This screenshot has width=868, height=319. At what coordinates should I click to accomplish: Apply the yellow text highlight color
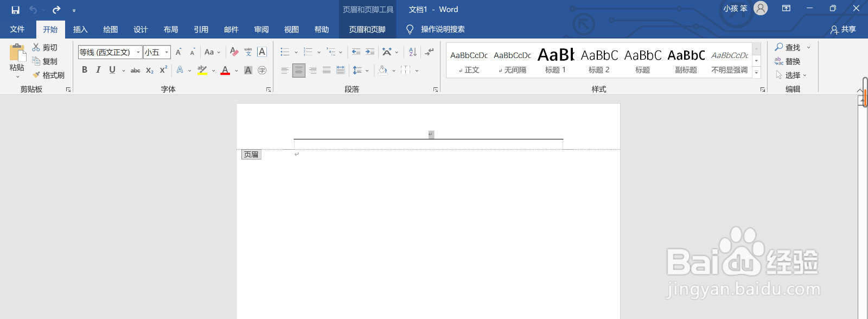coord(202,70)
